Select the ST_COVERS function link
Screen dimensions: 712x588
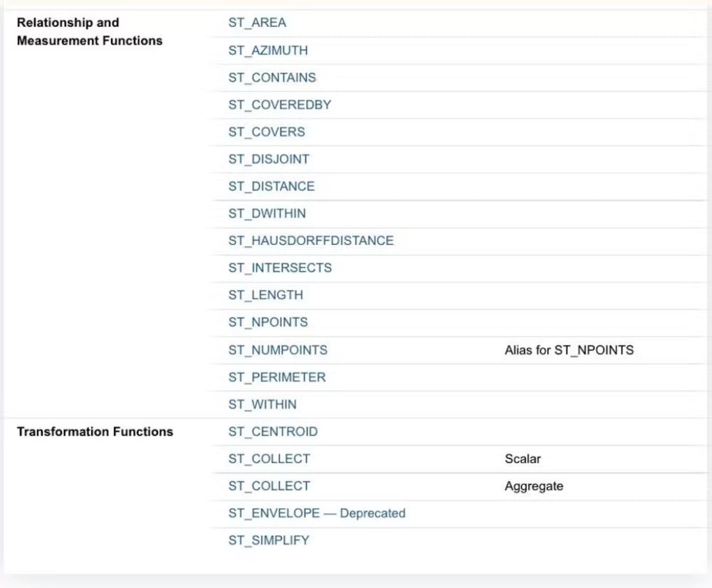(x=266, y=132)
